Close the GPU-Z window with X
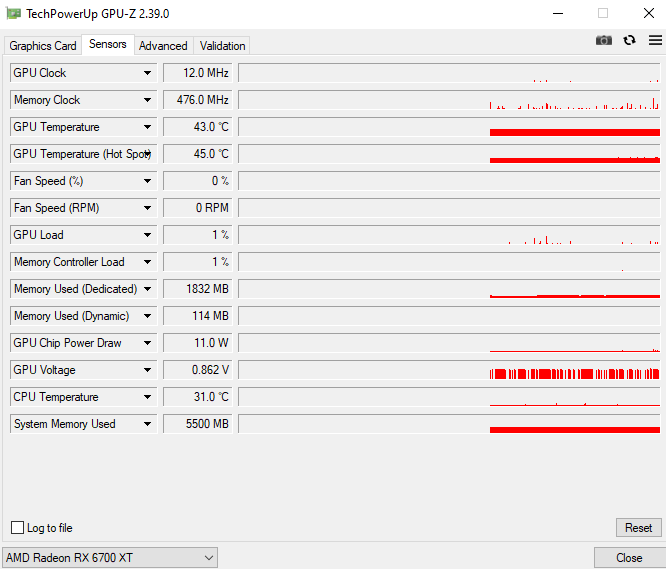 click(x=649, y=13)
